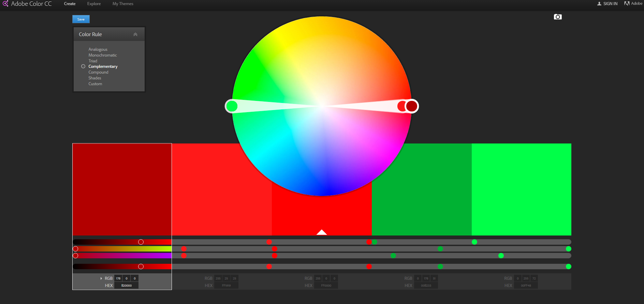
Task: Choose the Triad color rule
Action: point(93,61)
